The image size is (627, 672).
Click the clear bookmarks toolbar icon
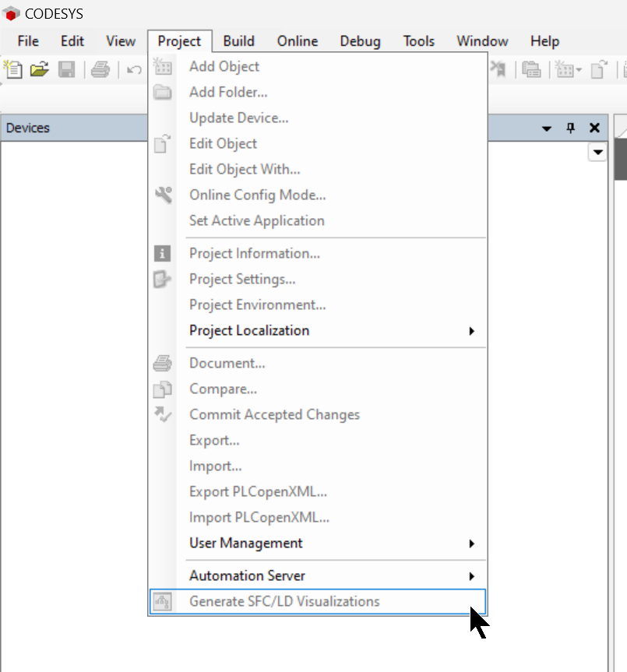[x=498, y=69]
